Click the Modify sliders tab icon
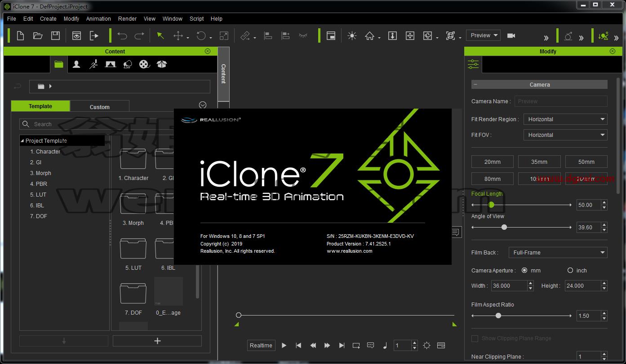This screenshot has width=626, height=364. click(473, 64)
